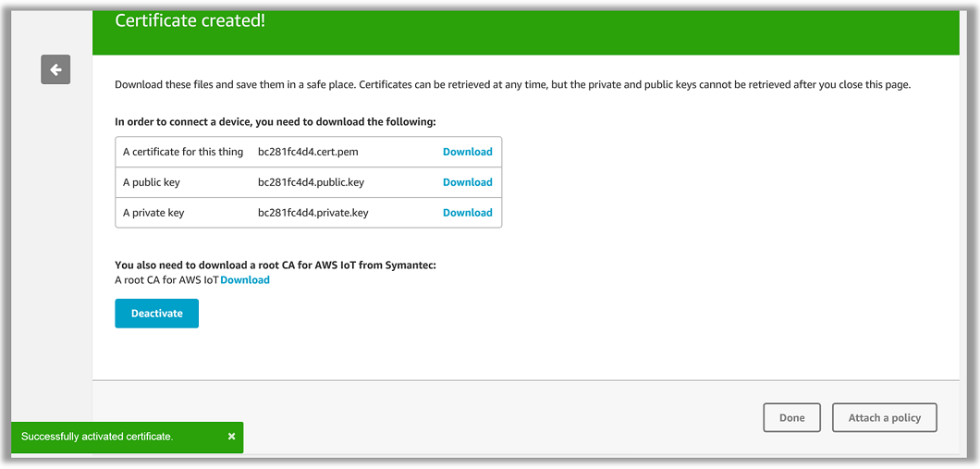Download the root CA for AWS IoT
Screen dimensions: 980x469
pos(245,280)
